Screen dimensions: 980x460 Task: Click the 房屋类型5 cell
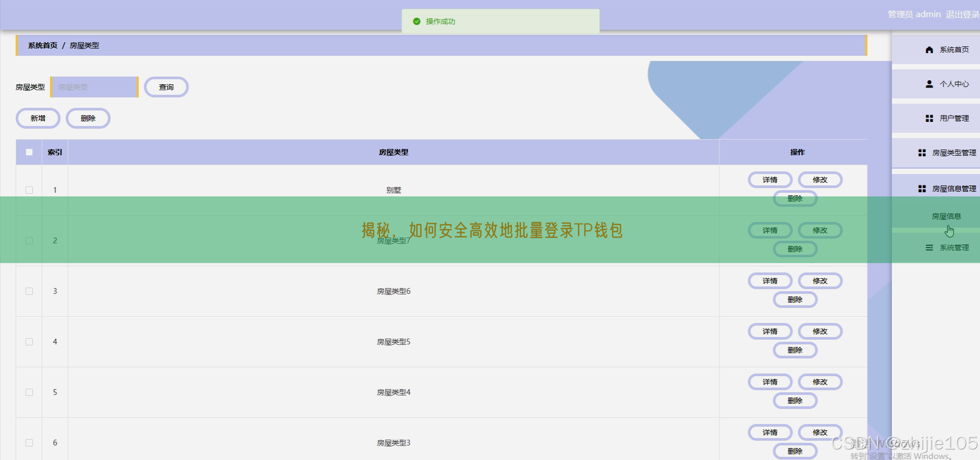coord(394,342)
